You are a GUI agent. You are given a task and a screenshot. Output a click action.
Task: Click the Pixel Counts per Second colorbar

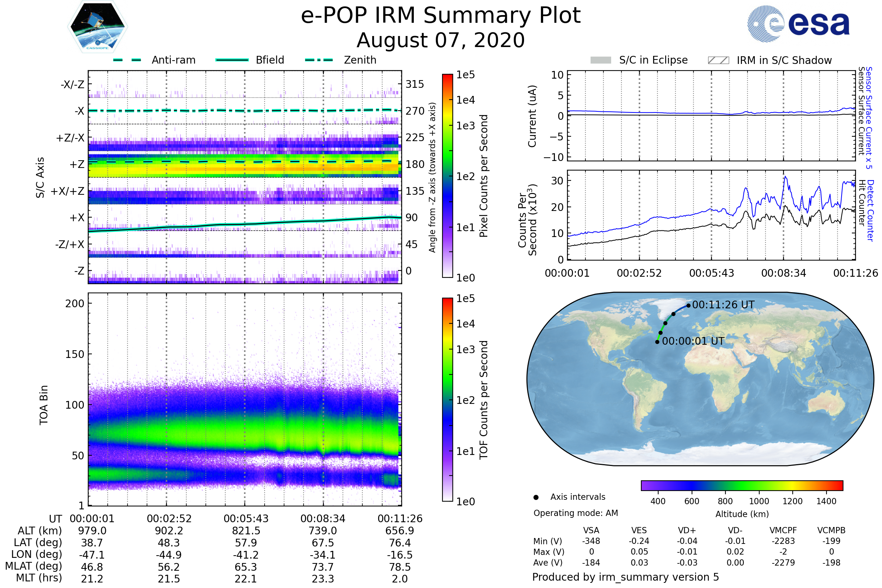click(x=448, y=176)
